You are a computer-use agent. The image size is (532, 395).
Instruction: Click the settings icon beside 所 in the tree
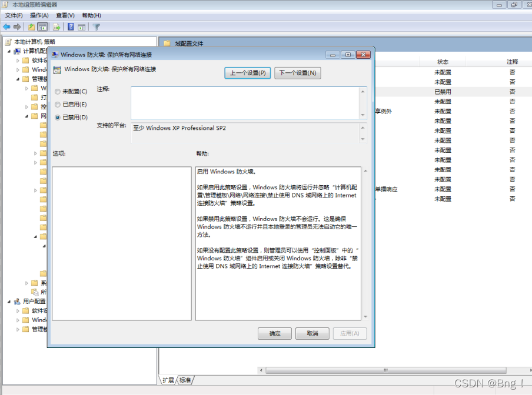[x=35, y=292]
